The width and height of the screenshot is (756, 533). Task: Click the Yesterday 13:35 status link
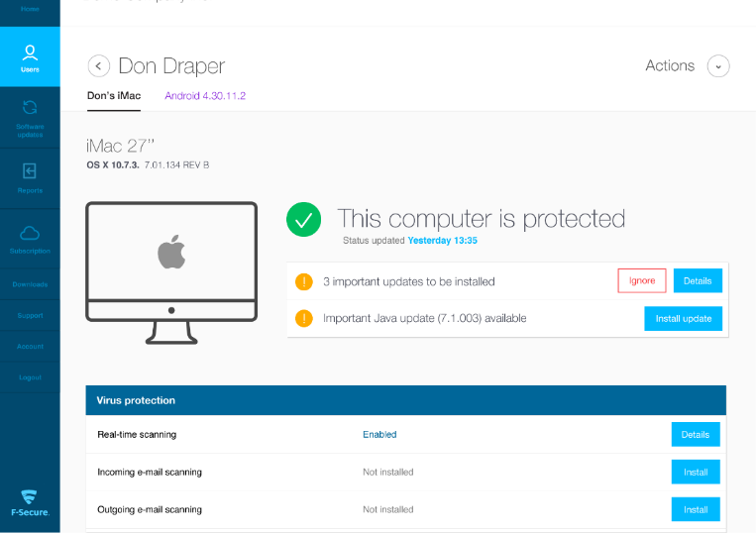pos(442,241)
